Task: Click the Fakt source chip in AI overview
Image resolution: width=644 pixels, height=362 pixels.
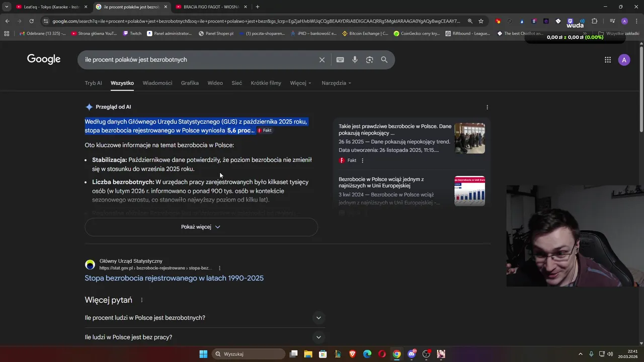Action: (265, 130)
